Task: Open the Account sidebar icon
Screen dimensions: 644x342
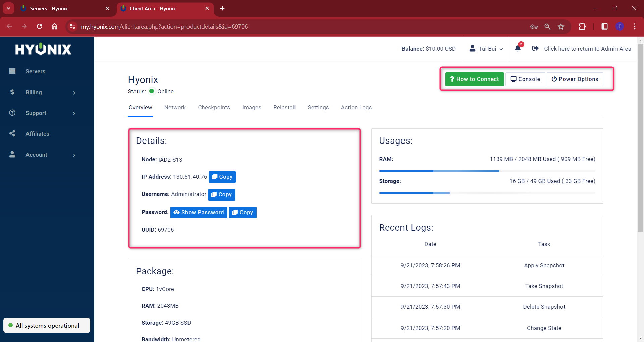Action: [x=12, y=155]
